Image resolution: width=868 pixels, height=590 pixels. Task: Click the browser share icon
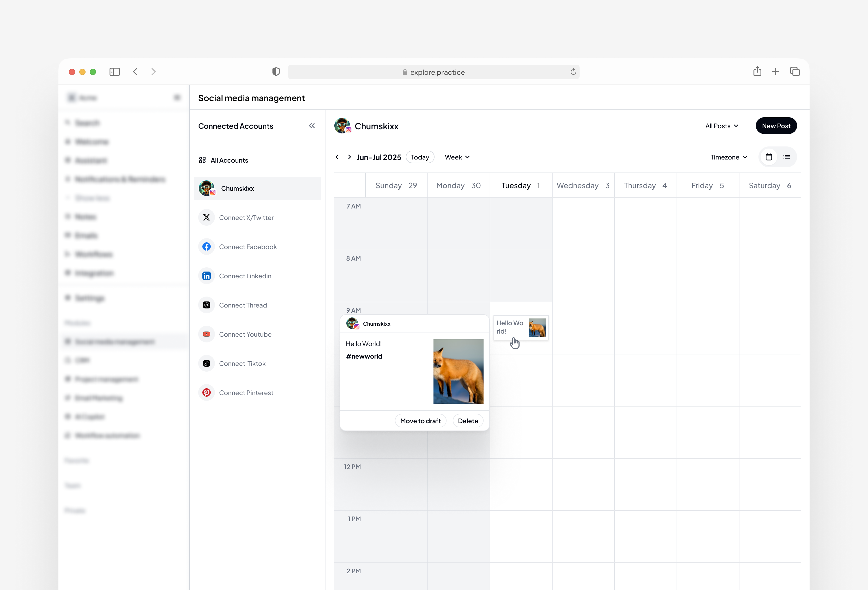757,71
